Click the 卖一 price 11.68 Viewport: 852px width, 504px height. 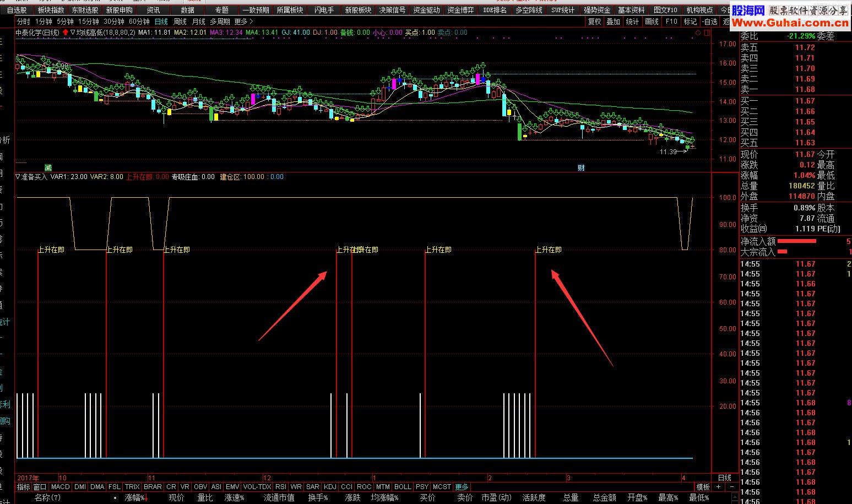(805, 89)
